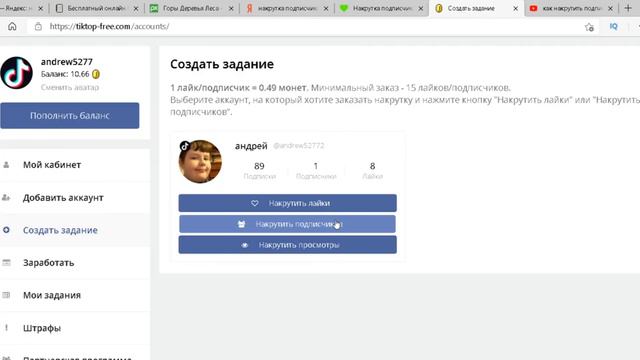Click the Создать задание page heading
This screenshot has width=640, height=360.
coord(222,64)
